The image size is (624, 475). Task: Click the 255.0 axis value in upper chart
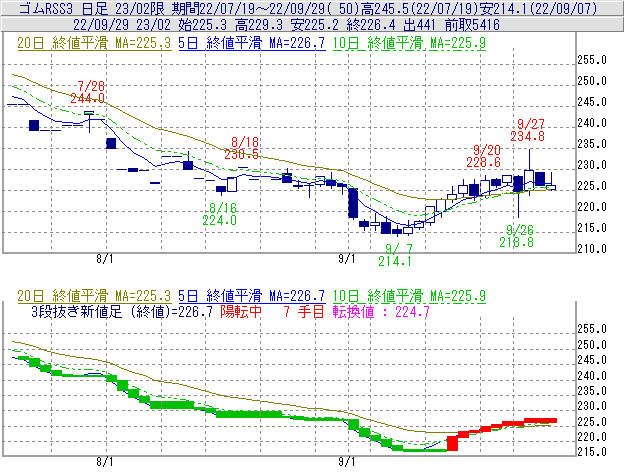pos(592,60)
